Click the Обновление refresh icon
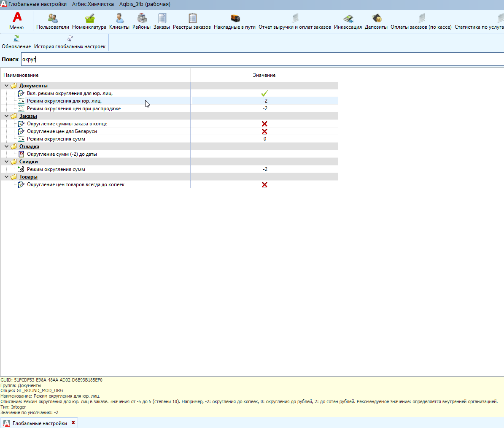 click(16, 38)
